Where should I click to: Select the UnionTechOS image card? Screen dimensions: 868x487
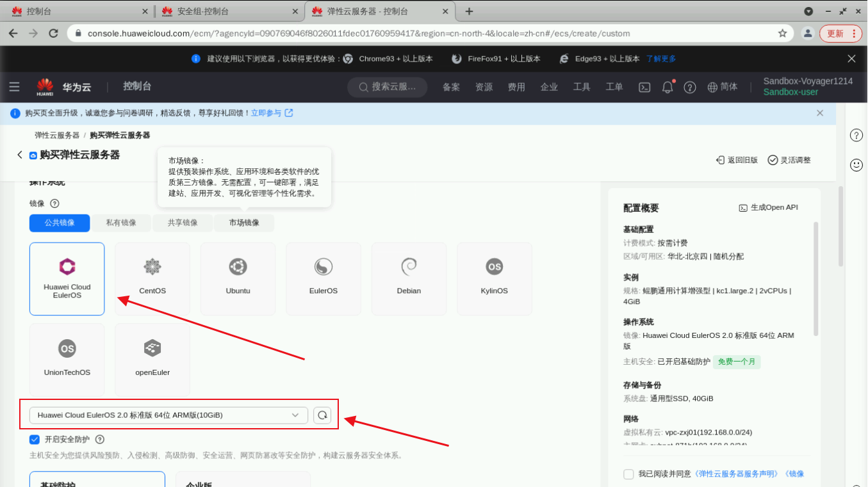(67, 359)
